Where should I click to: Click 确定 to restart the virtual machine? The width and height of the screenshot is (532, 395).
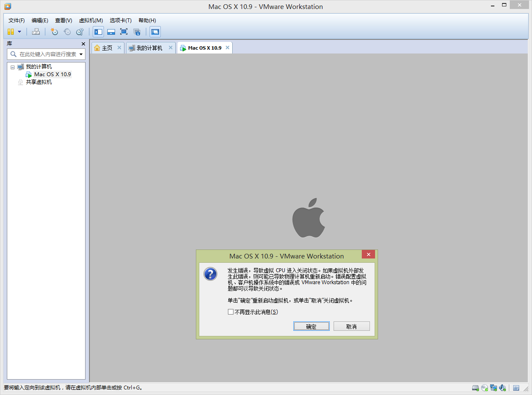[x=311, y=327]
